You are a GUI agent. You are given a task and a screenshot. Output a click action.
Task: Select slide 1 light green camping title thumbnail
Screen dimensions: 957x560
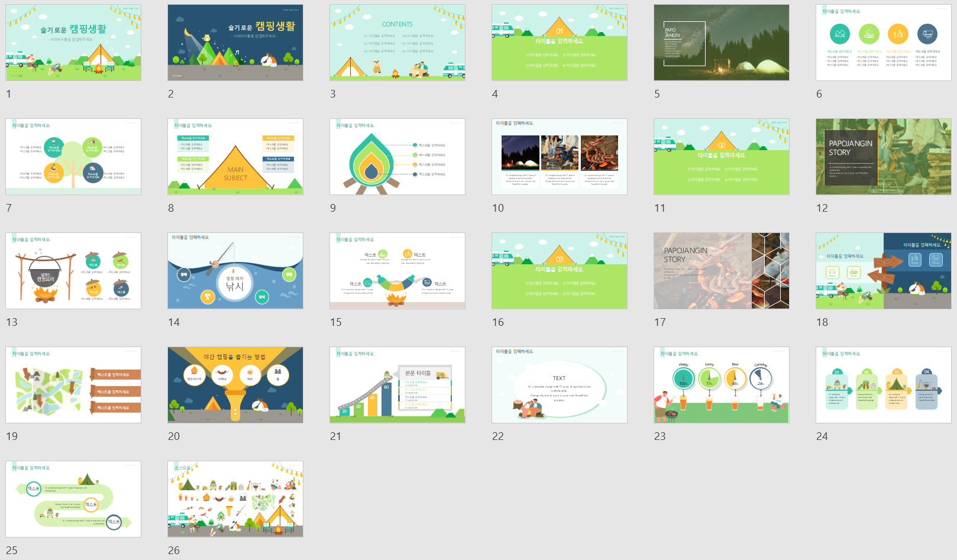[x=73, y=43]
